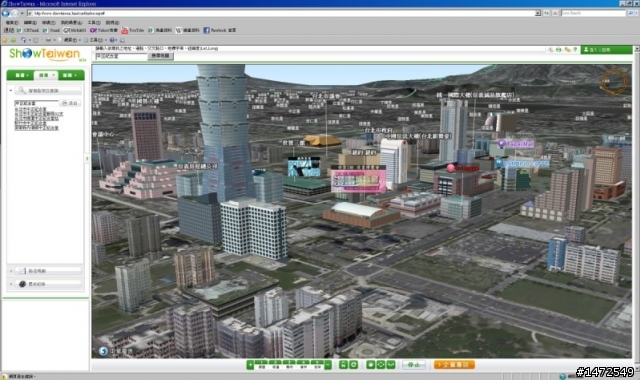This screenshot has width=640, height=380.
Task: Click the help question mark icon
Action: (x=575, y=49)
